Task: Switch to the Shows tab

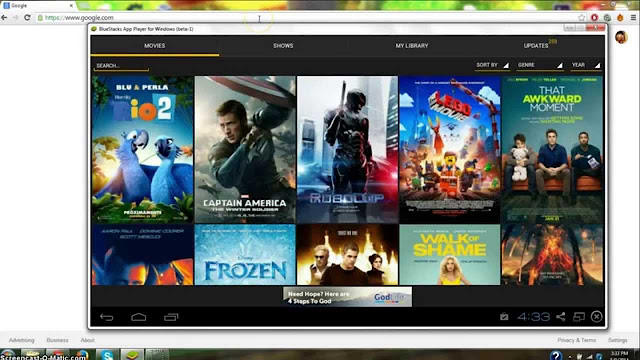Action: click(283, 46)
